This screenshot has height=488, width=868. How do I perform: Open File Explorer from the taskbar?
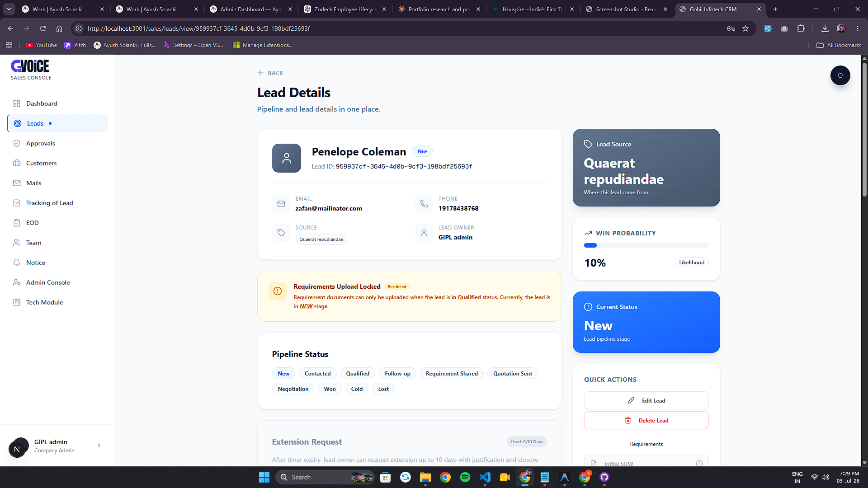click(x=425, y=477)
